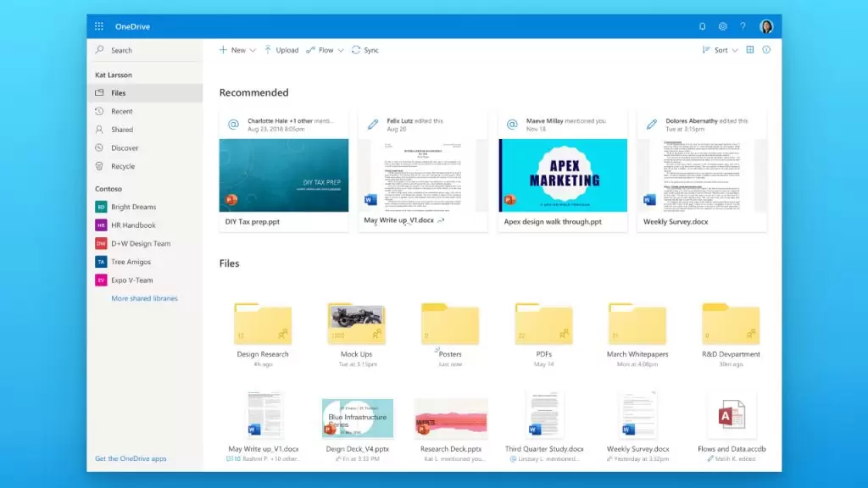Open the Posters folder

tap(449, 324)
